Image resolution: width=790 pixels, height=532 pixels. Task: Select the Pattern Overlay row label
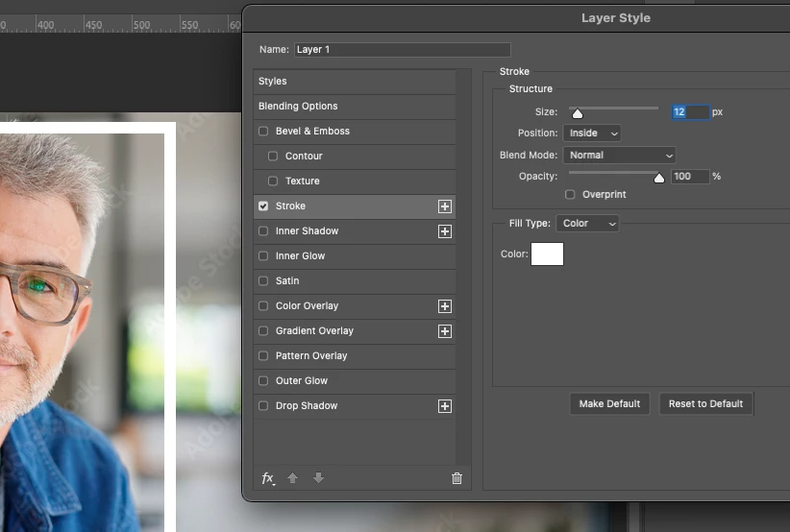[311, 356]
